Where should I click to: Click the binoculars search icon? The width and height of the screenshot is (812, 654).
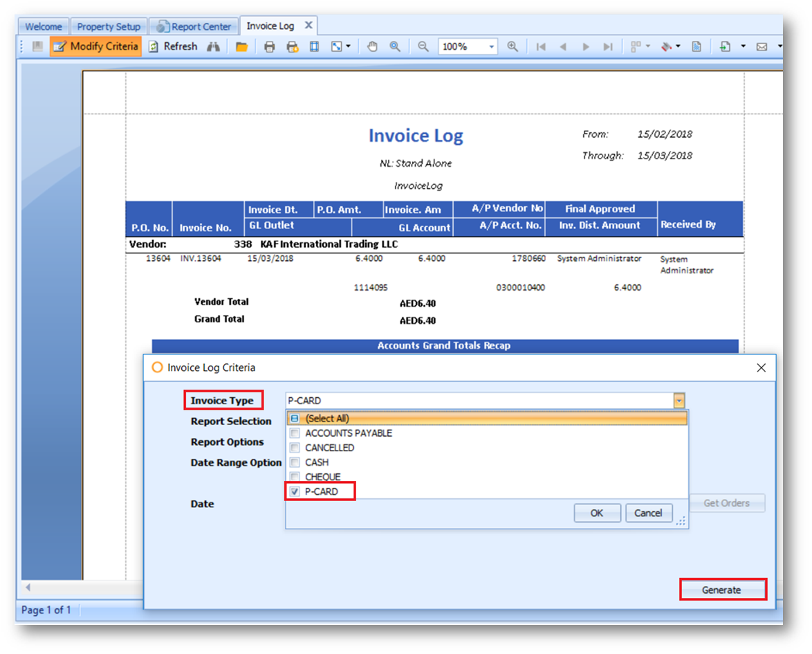click(213, 46)
